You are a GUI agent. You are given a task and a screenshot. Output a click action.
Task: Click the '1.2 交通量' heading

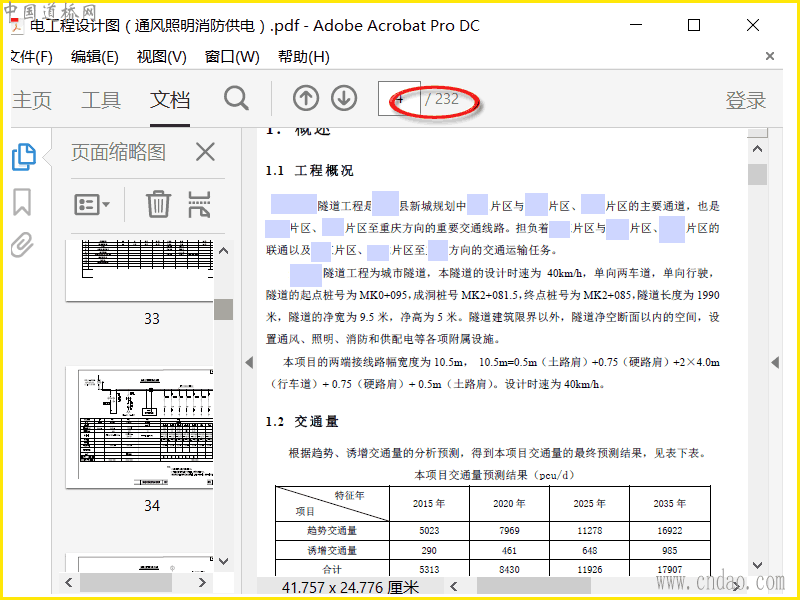[302, 421]
